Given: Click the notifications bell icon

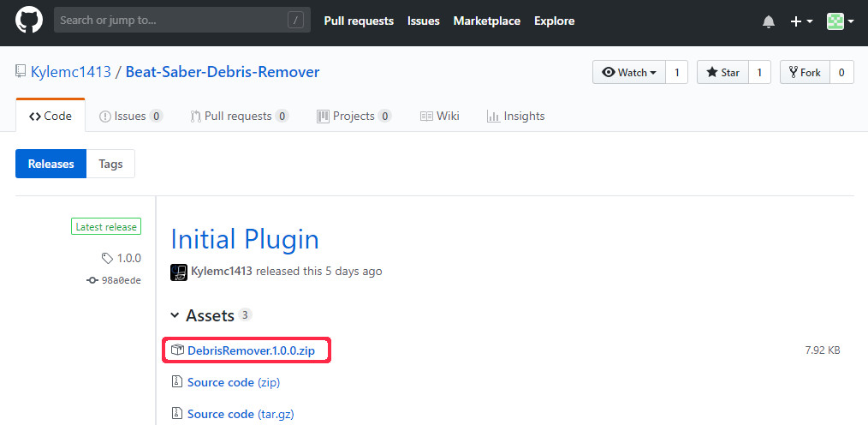Looking at the screenshot, I should coord(769,21).
